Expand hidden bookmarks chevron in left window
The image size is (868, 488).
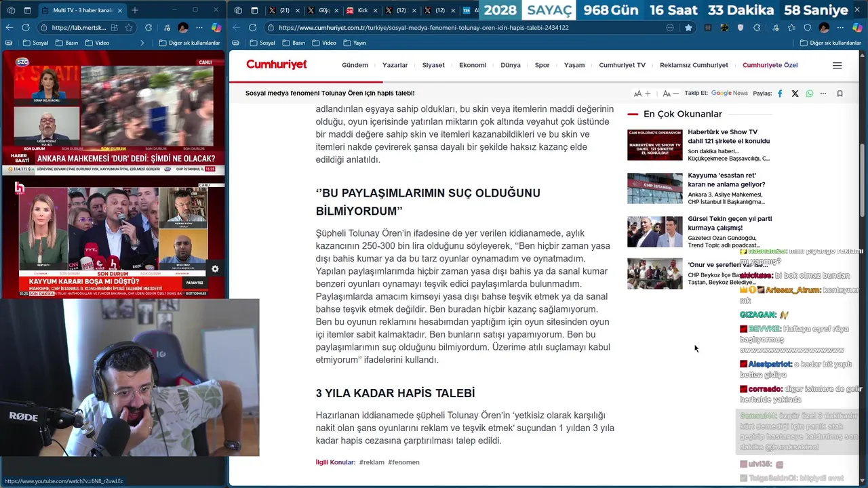pos(142,43)
